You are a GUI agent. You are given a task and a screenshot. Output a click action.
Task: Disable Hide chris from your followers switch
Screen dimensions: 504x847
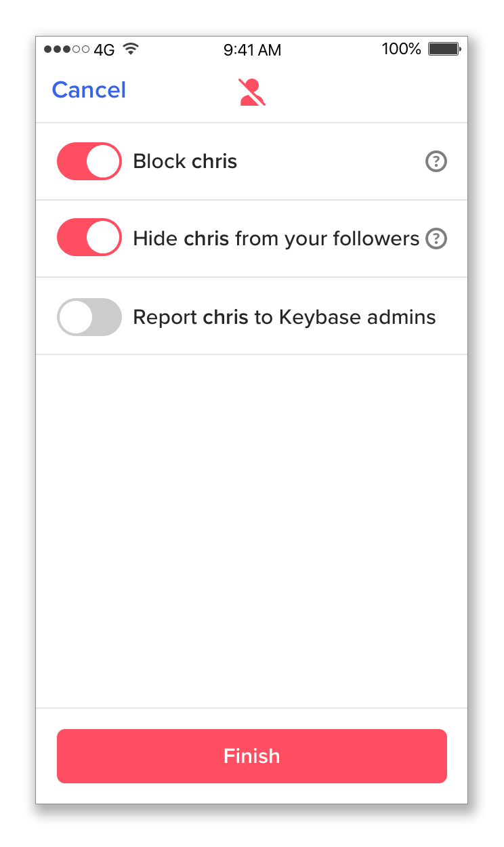(x=89, y=238)
